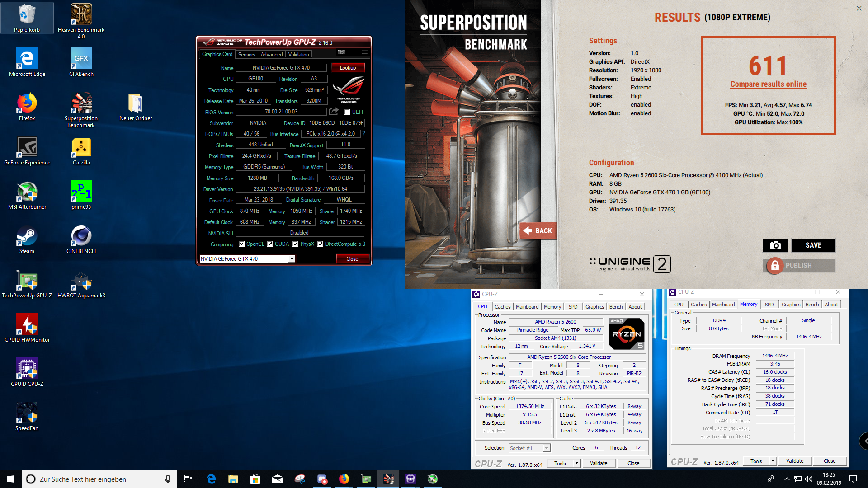This screenshot has height=488, width=868.
Task: Select the prime95 desktop icon
Action: [x=81, y=195]
